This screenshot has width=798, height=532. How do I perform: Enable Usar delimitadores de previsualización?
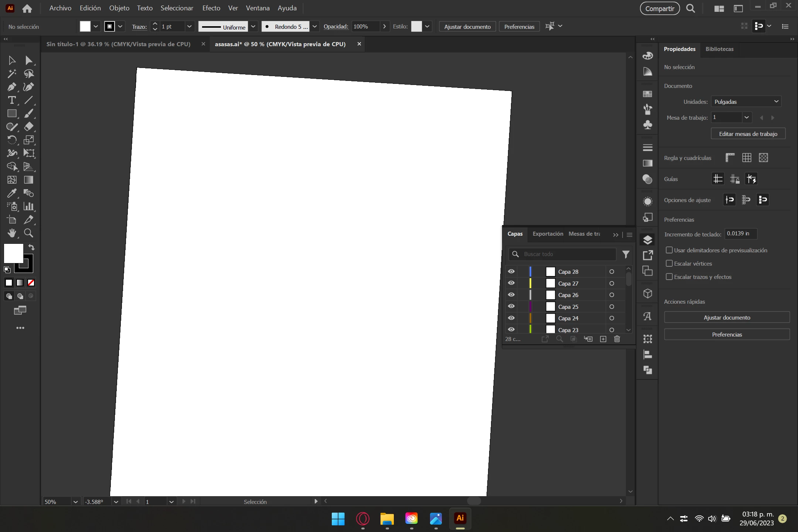pyautogui.click(x=669, y=250)
